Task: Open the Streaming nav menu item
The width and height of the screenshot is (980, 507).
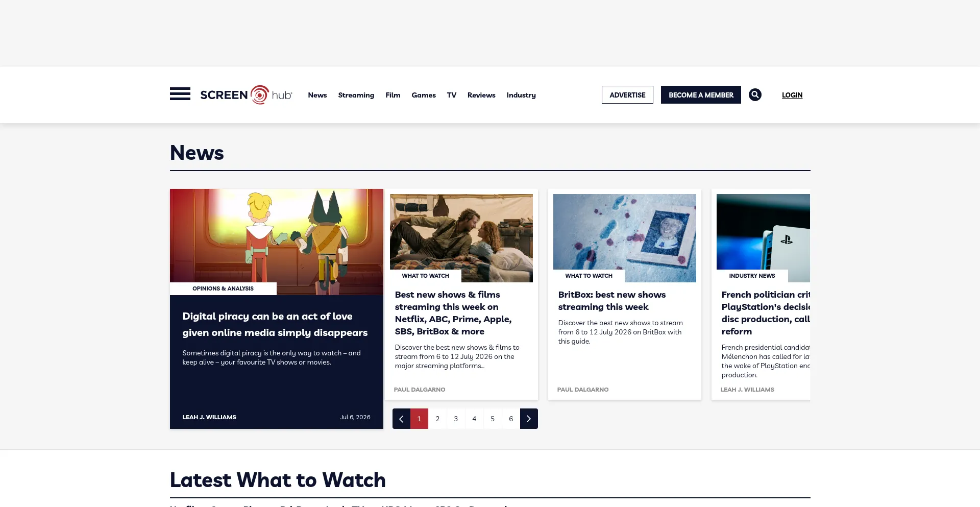Action: 356,95
